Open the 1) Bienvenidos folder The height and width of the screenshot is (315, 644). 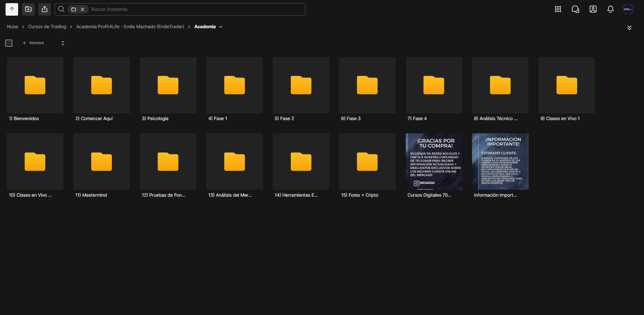click(35, 89)
